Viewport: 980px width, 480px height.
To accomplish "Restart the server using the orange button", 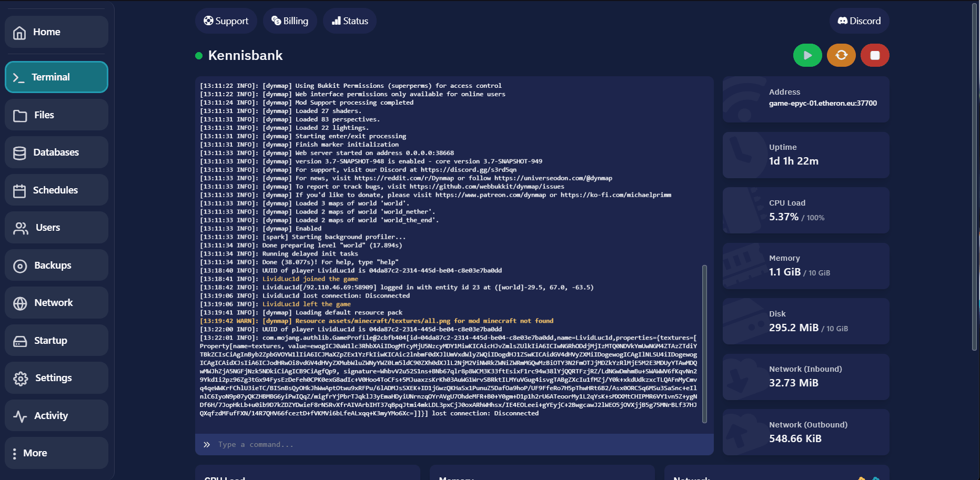I will (841, 55).
